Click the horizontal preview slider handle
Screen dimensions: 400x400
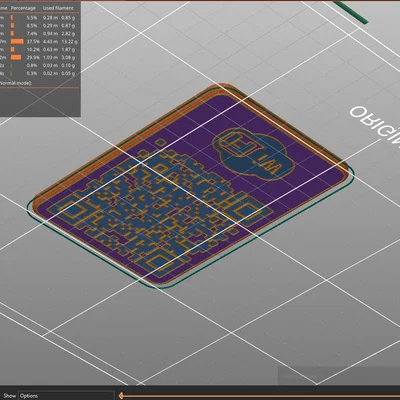coord(121,396)
